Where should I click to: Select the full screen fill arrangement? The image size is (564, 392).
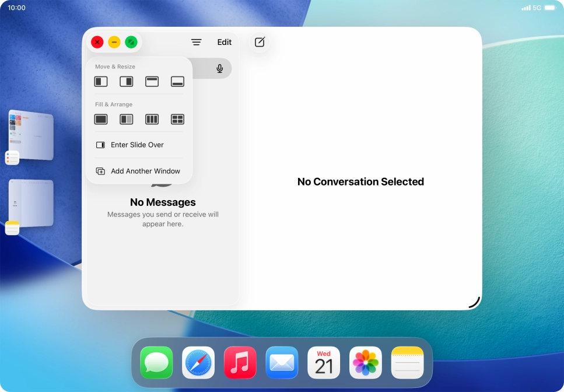click(x=101, y=119)
